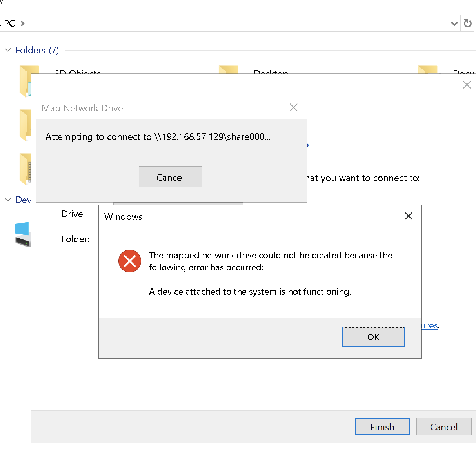
Task: Collapse the Devices and drives group
Action: pyautogui.click(x=8, y=200)
